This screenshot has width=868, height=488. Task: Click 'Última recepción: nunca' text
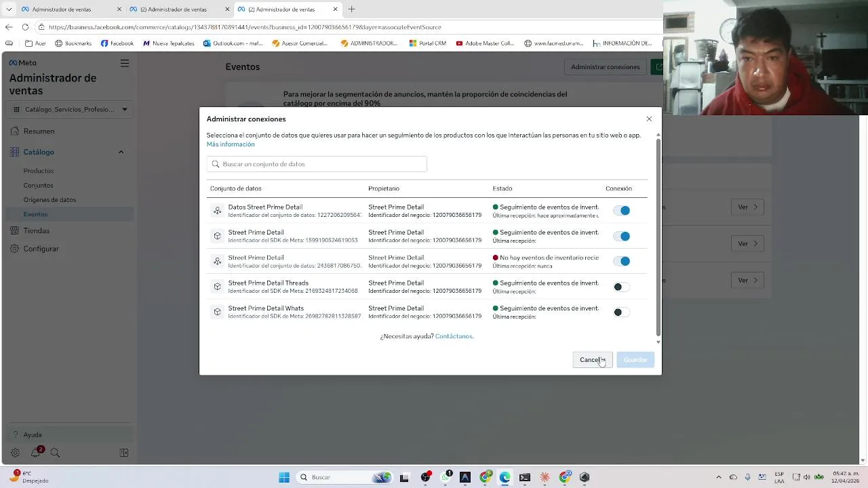pos(522,266)
